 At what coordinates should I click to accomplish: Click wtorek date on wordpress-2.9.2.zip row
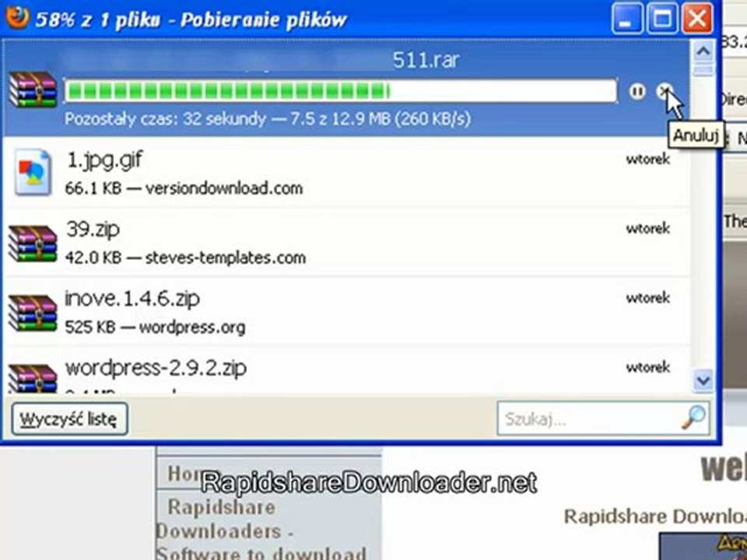point(648,367)
